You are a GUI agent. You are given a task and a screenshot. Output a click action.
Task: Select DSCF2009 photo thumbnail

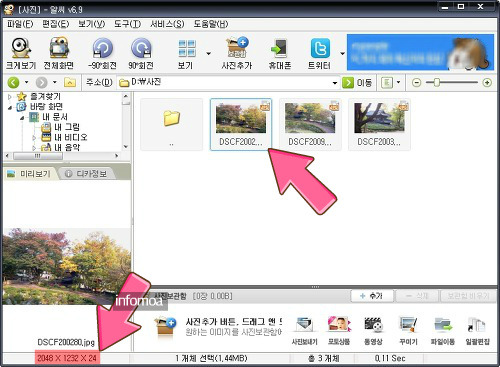coord(310,124)
